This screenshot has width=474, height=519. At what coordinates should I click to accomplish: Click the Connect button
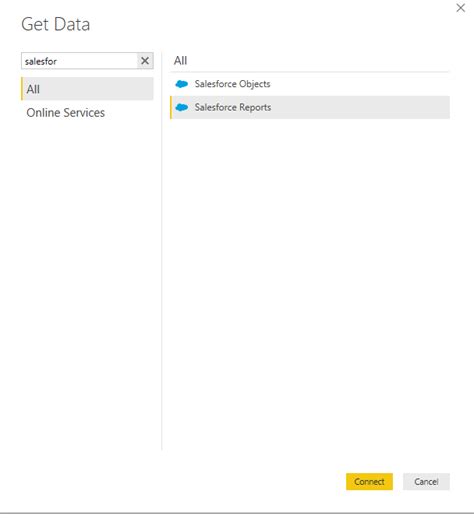(369, 482)
